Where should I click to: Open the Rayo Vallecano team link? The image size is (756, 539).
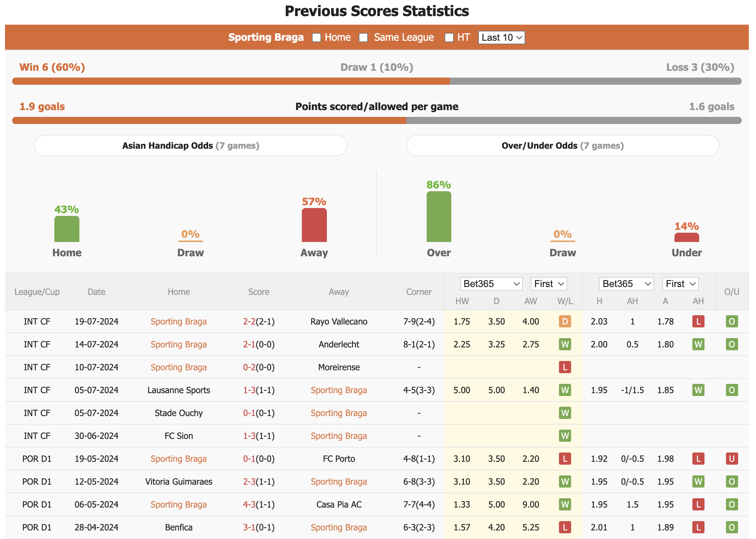point(339,321)
